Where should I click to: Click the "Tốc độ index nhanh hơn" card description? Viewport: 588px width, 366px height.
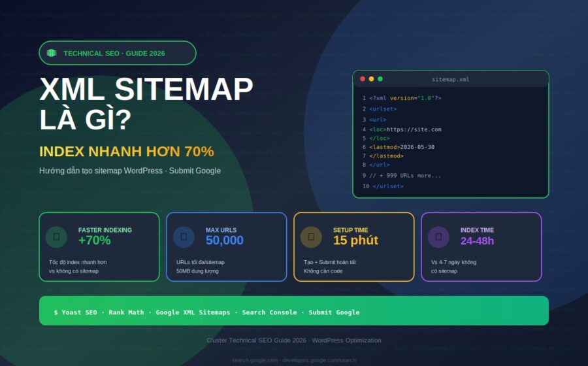[78, 262]
